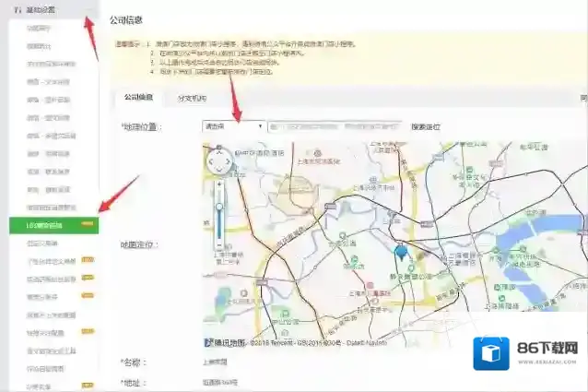
Task: Zoom out the map with the minus button
Action: (219, 246)
